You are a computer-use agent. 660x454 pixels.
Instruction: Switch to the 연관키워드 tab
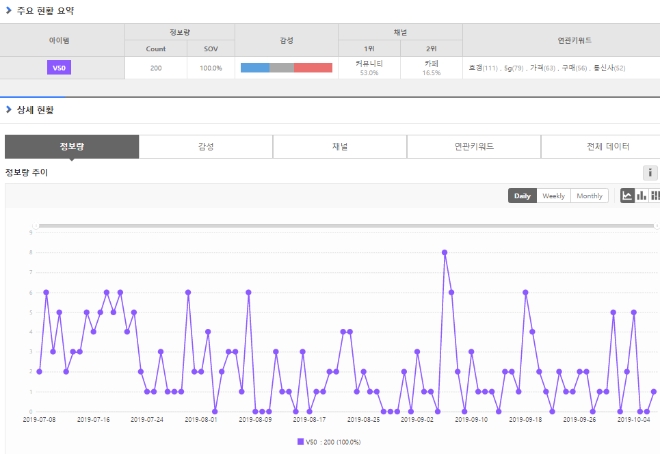474,147
